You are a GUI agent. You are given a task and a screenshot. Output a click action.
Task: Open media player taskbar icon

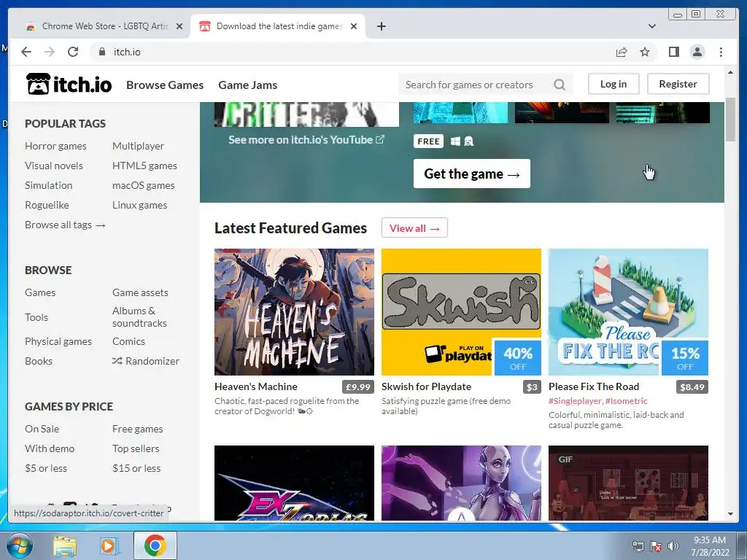click(x=109, y=545)
